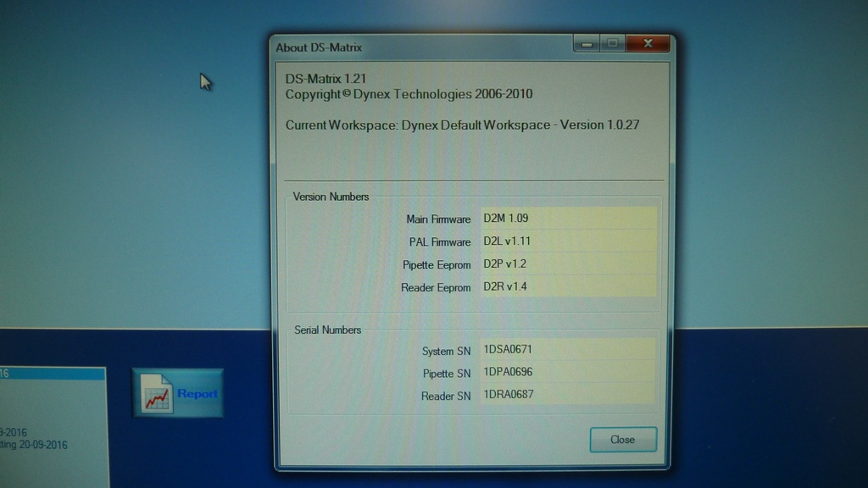Click the DS-Matrix 1.21 version text
The image size is (868, 488).
pyautogui.click(x=325, y=79)
